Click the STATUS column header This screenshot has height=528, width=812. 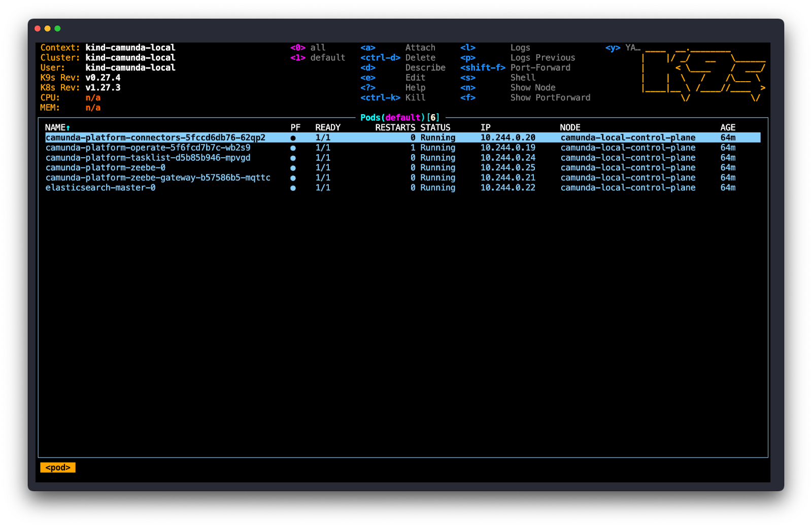435,127
